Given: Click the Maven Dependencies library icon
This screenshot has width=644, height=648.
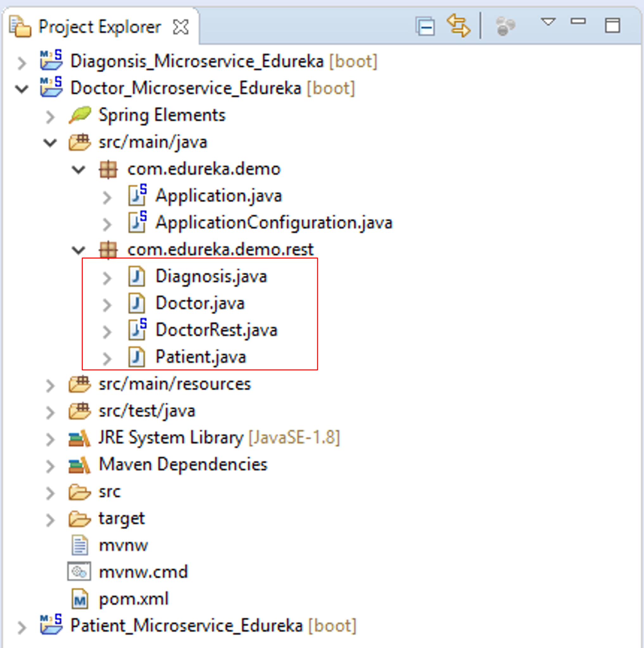Looking at the screenshot, I should [x=79, y=465].
